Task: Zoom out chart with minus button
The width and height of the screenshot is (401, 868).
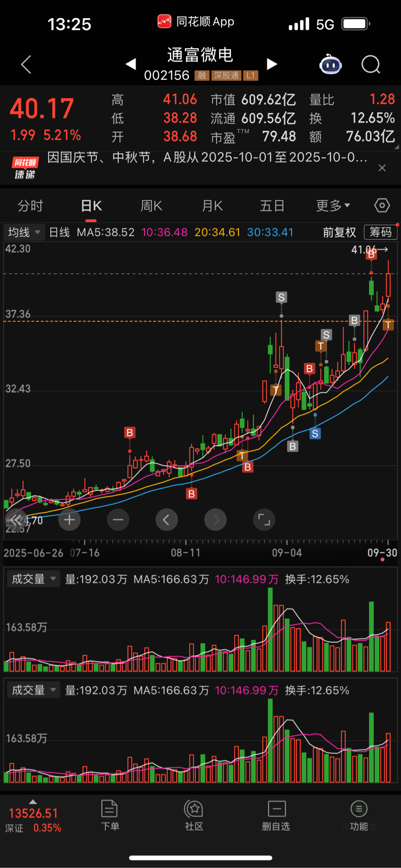Action: point(118,520)
